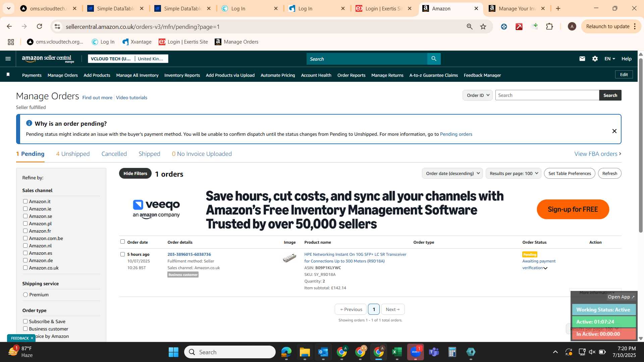Click the bookmark flag icon in nav bar

point(8,74)
